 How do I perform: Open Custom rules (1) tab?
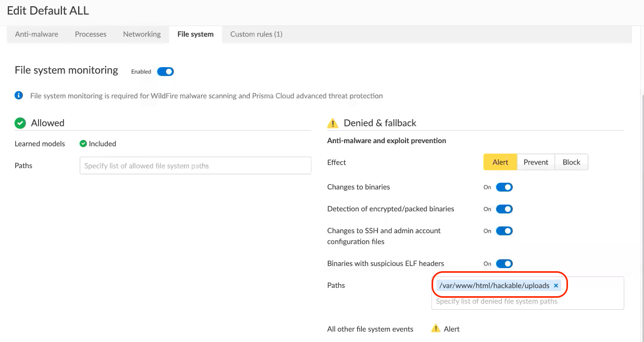click(x=256, y=34)
